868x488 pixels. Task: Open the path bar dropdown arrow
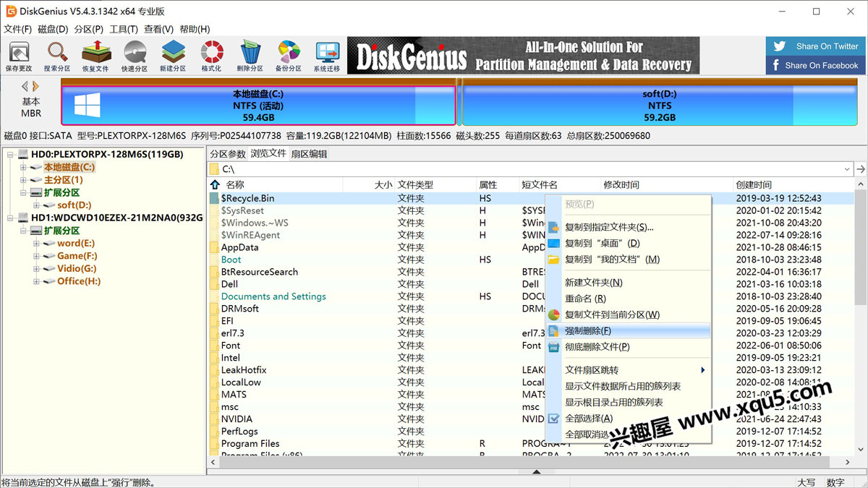pos(847,169)
